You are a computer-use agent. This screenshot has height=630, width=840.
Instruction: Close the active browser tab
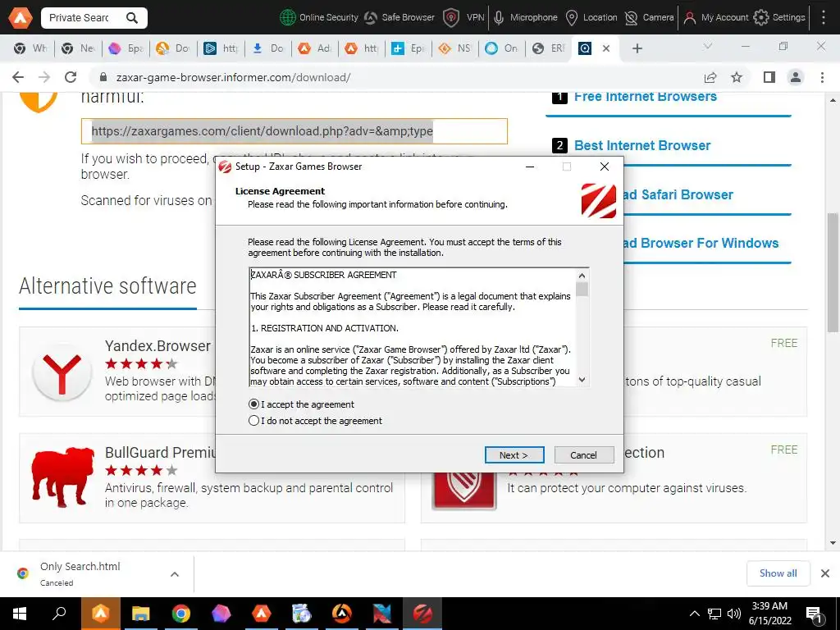pyautogui.click(x=606, y=48)
